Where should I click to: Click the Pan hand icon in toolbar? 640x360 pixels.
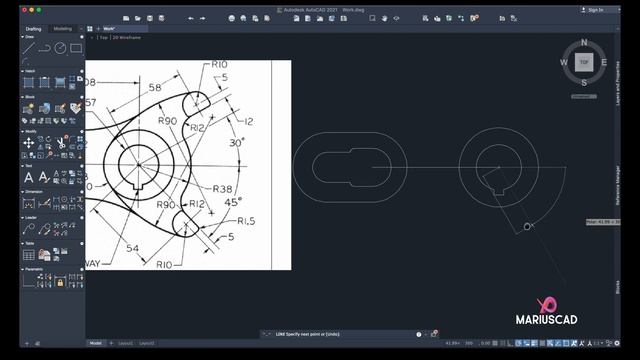[384, 18]
